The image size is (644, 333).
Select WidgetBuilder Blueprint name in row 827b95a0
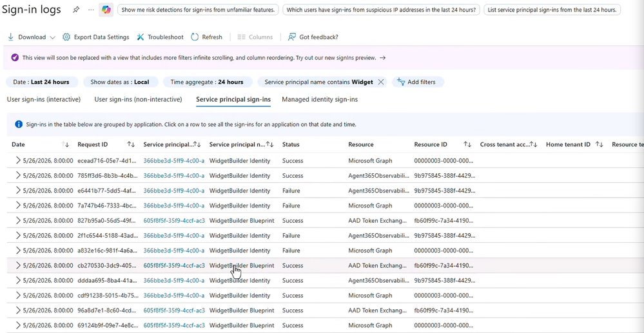(x=242, y=220)
